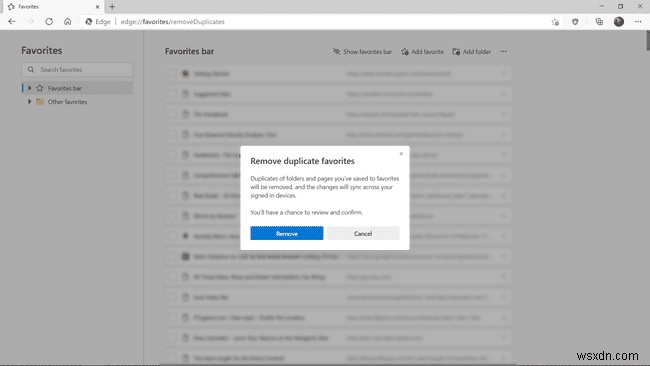
Task: Click Show favorites bar
Action: (x=362, y=52)
